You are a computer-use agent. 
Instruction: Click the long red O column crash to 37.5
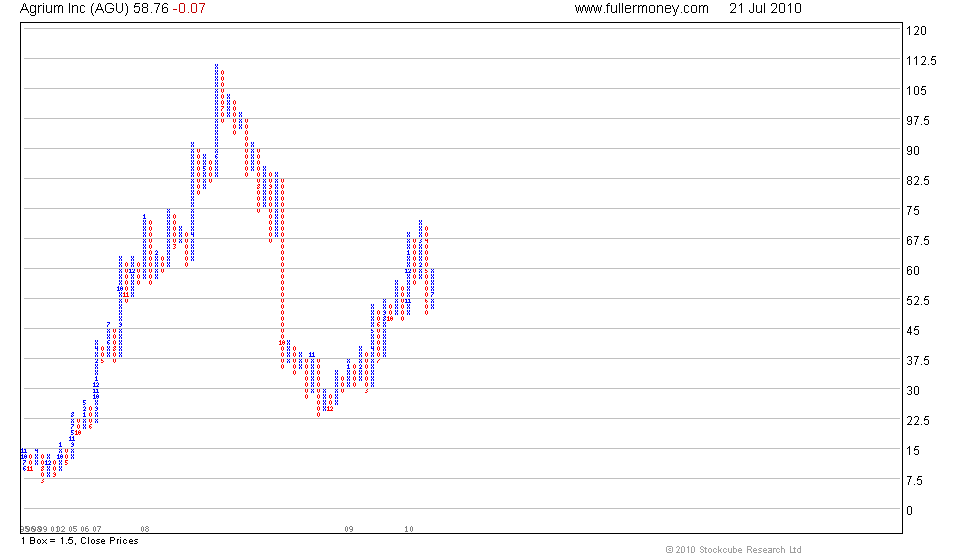[282, 273]
